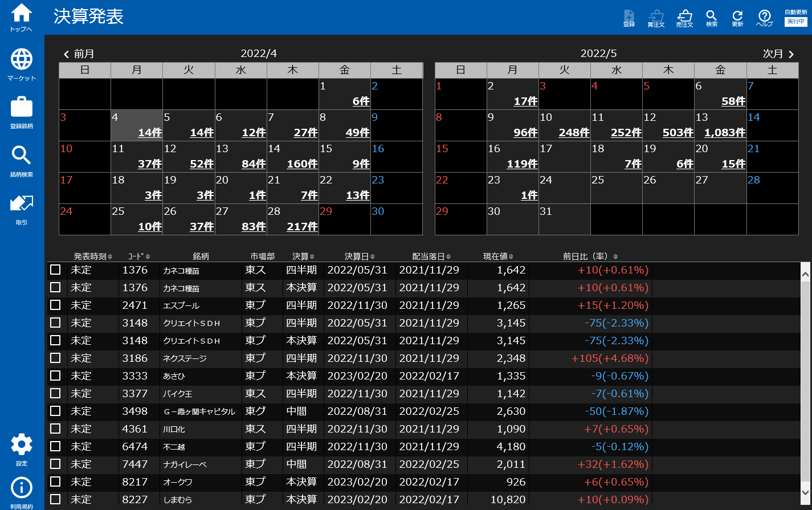Select May 31 calendar cell
The image size is (812, 510).
(564, 219)
